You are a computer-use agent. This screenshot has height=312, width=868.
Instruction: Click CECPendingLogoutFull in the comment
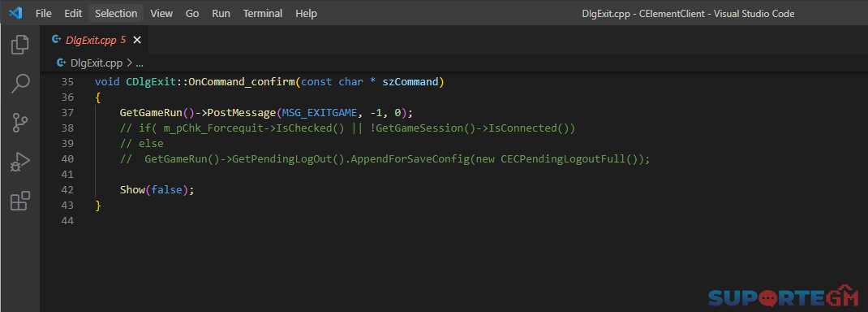point(564,159)
